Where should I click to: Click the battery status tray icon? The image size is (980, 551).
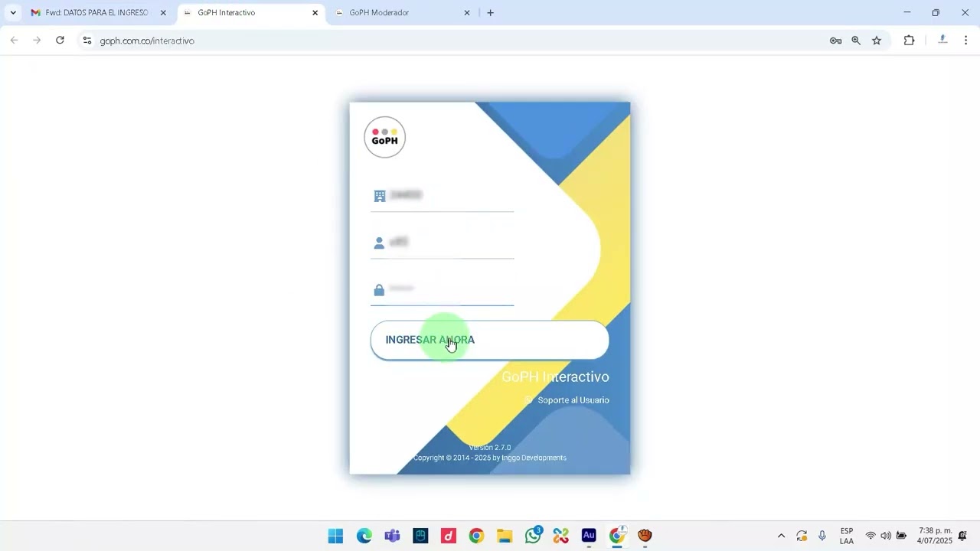902,536
